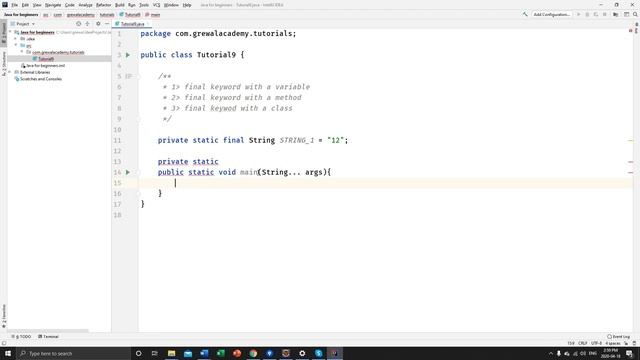640x360 pixels.
Task: Click the Debug icon in the toolbar
Action: coord(587,14)
